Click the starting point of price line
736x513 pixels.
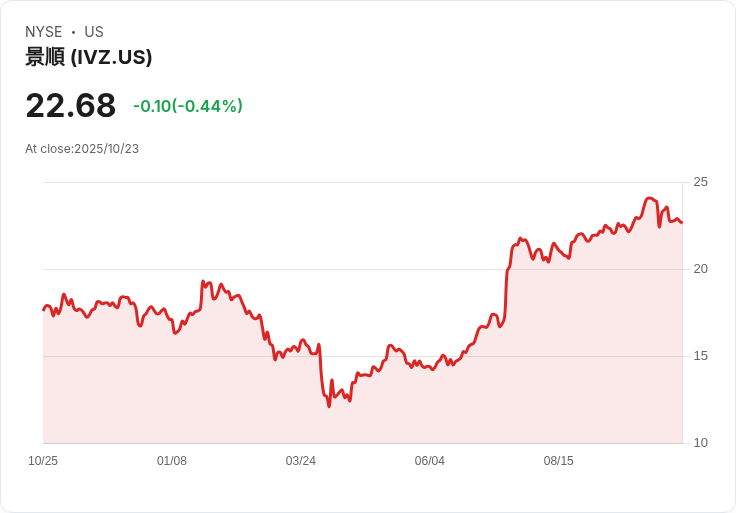[x=44, y=310]
